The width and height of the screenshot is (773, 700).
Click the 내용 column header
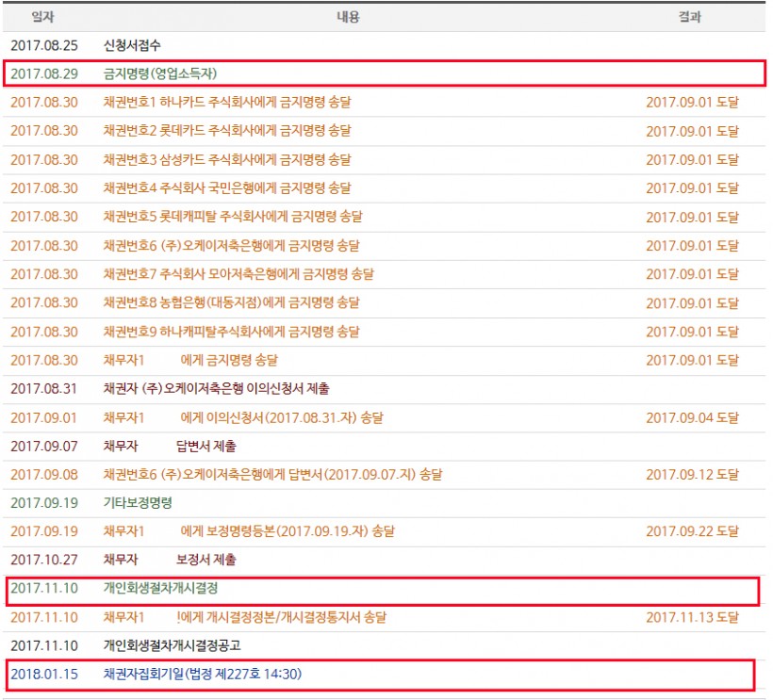[348, 17]
